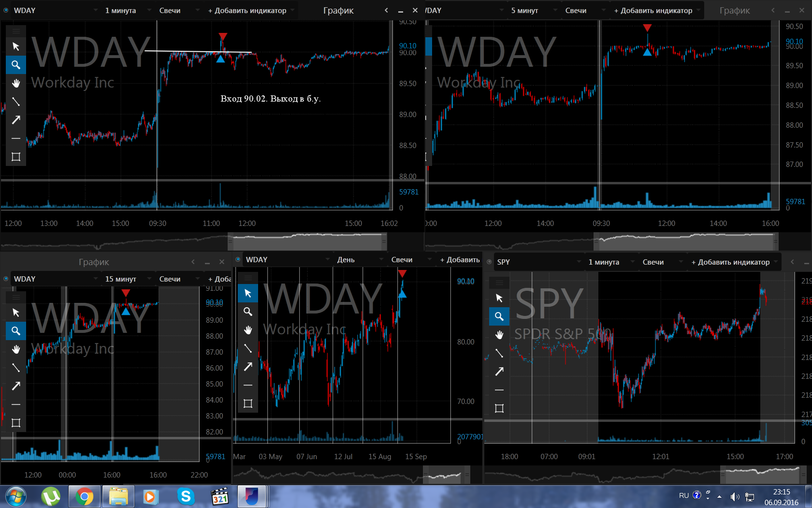Toggle link dot beside WDAY 1-minute symbol

pyautogui.click(x=6, y=10)
